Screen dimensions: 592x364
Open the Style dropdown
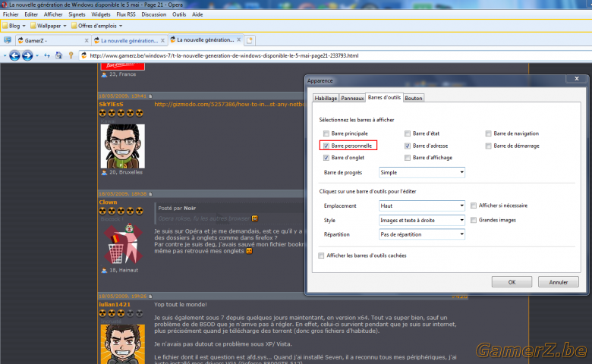tap(422, 220)
